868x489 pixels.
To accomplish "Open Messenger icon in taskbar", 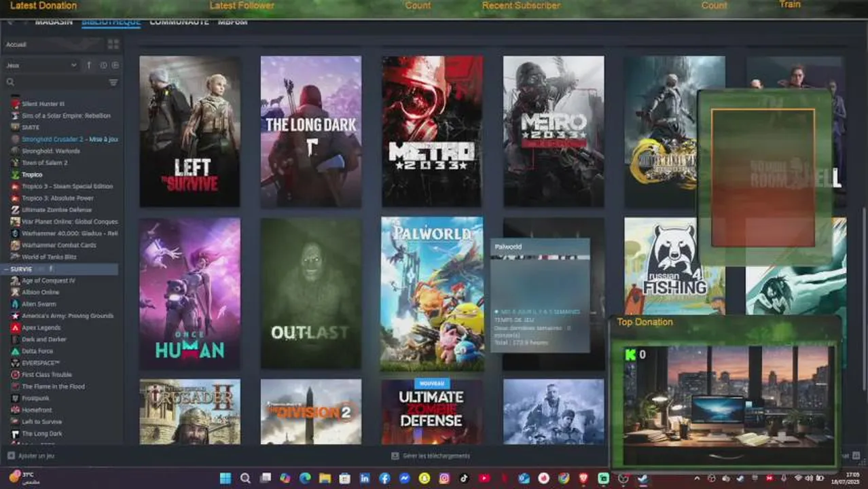I will tap(404, 478).
